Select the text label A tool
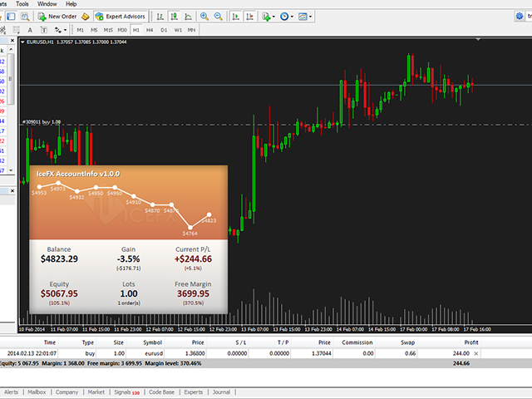The height and width of the screenshot is (399, 532). tap(30, 30)
